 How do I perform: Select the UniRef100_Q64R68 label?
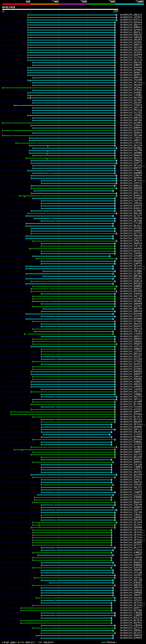click(131, 427)
